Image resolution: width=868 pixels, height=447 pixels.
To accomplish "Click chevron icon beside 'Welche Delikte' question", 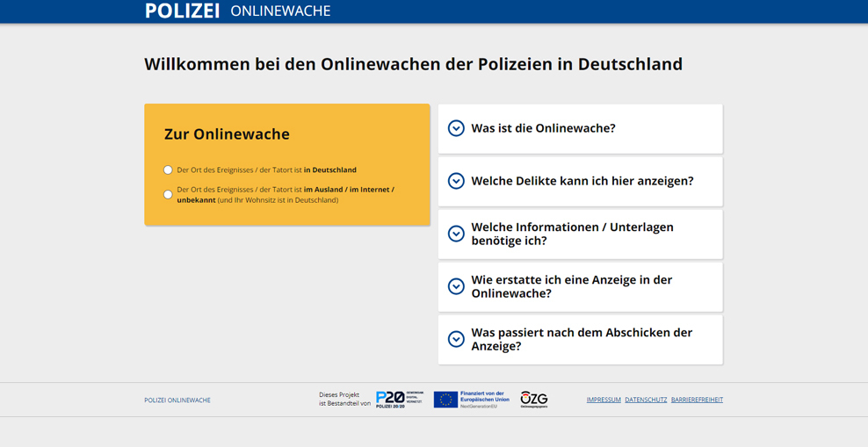I will click(x=456, y=181).
